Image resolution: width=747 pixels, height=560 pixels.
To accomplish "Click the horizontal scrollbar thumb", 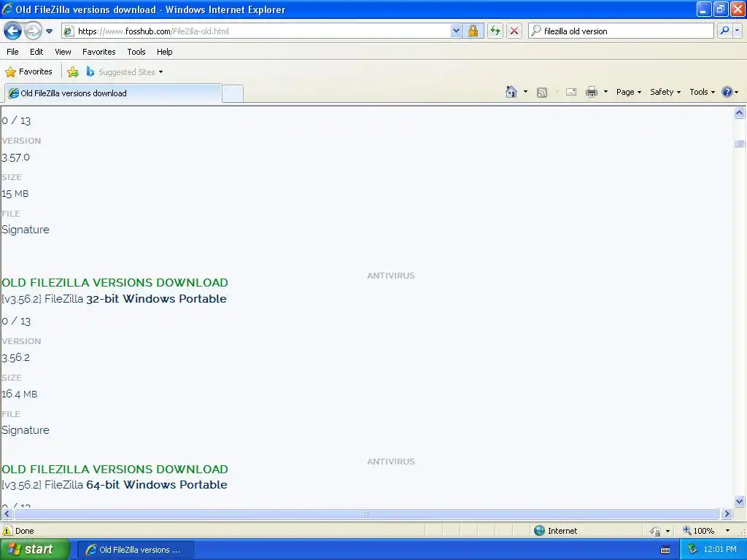I will [366, 514].
